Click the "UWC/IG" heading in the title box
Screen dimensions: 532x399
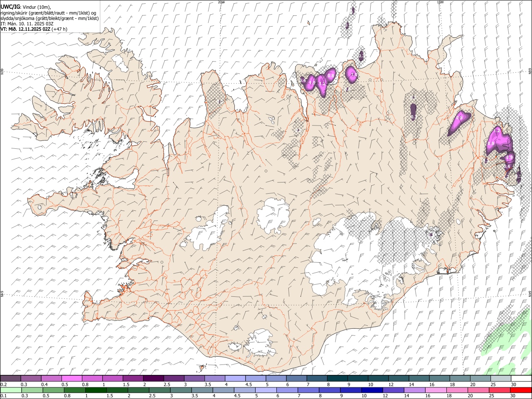[10, 7]
